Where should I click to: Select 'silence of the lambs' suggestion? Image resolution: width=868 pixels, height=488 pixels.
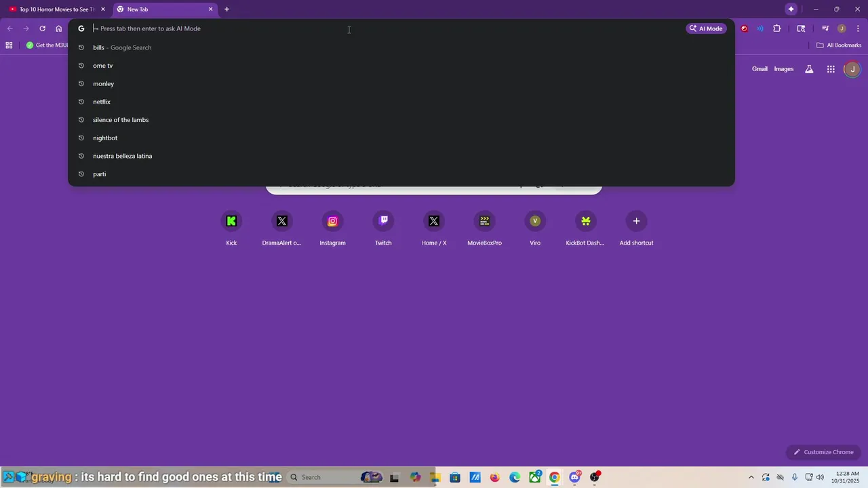pos(401,120)
